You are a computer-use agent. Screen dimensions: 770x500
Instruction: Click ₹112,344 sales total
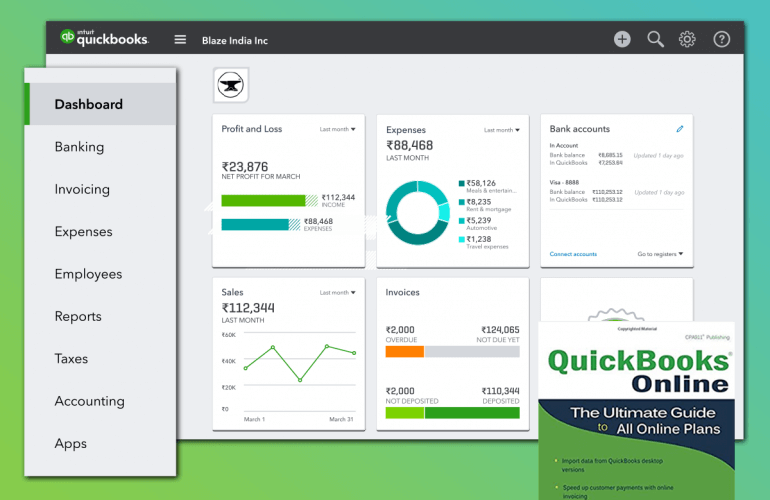[248, 308]
